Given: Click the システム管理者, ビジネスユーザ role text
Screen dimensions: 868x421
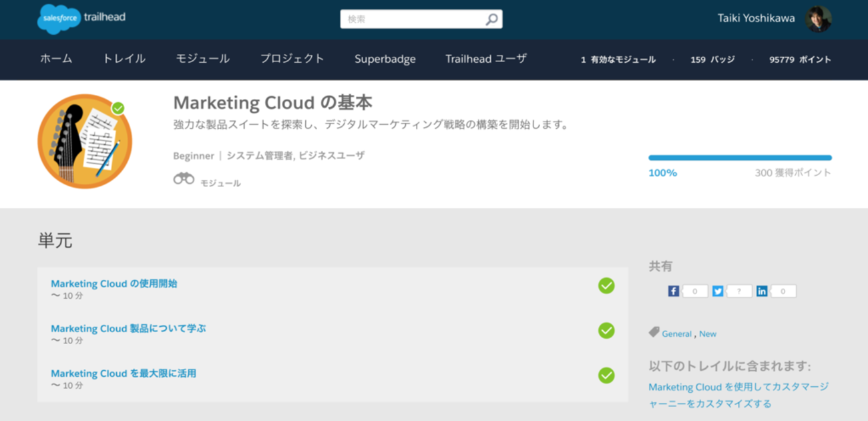Looking at the screenshot, I should 296,156.
